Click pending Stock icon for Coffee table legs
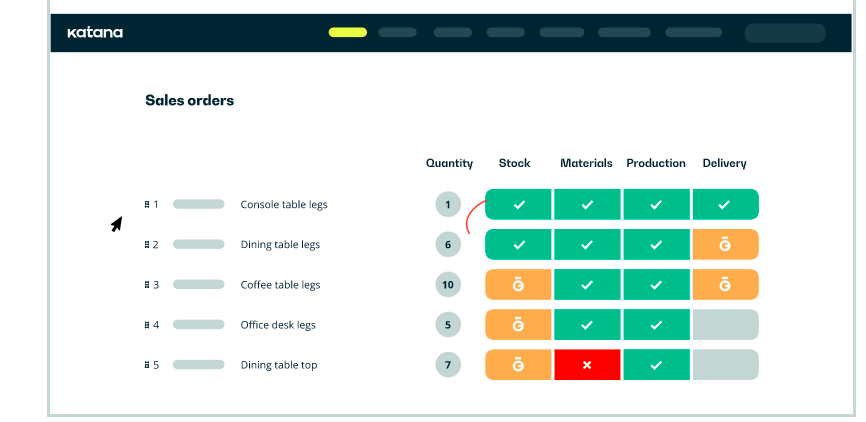 tap(518, 285)
